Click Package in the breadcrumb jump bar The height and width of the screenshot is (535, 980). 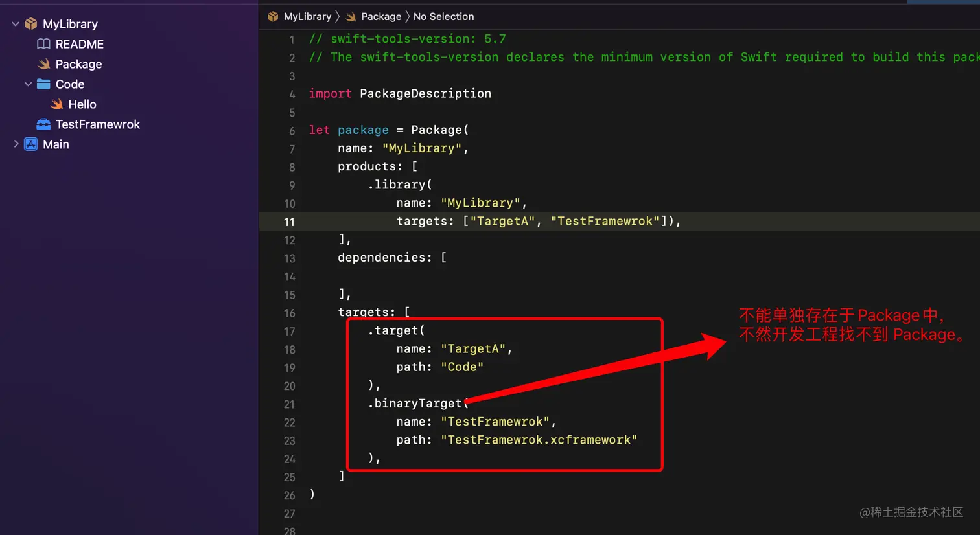pos(381,16)
